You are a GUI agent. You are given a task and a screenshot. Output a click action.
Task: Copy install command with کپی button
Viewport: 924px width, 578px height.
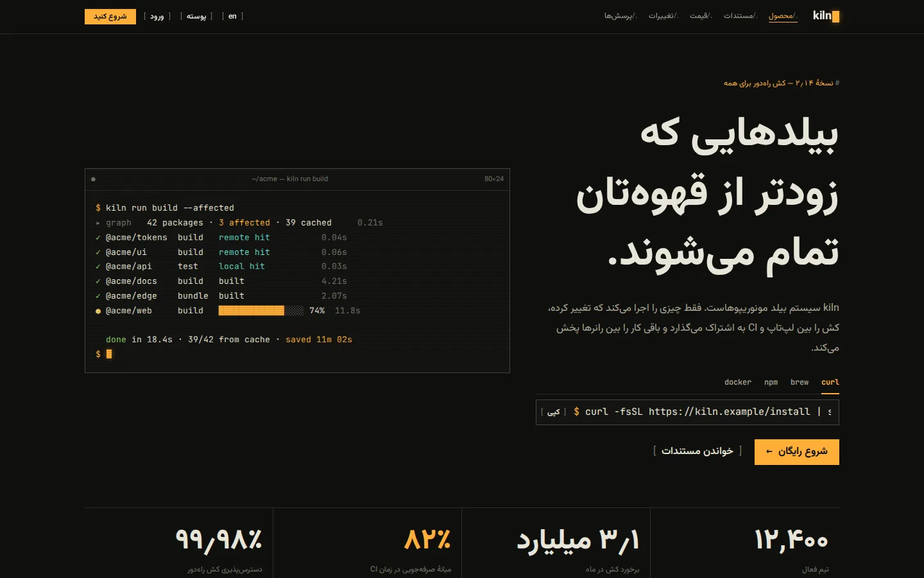(x=554, y=412)
